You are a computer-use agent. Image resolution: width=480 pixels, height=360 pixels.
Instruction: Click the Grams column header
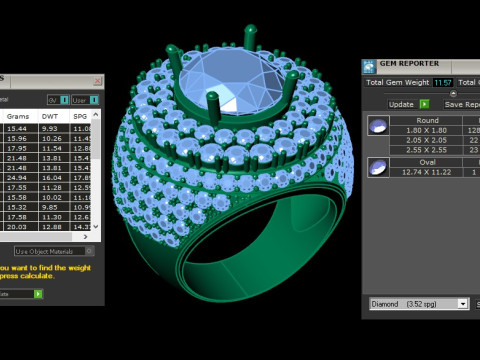(x=19, y=116)
